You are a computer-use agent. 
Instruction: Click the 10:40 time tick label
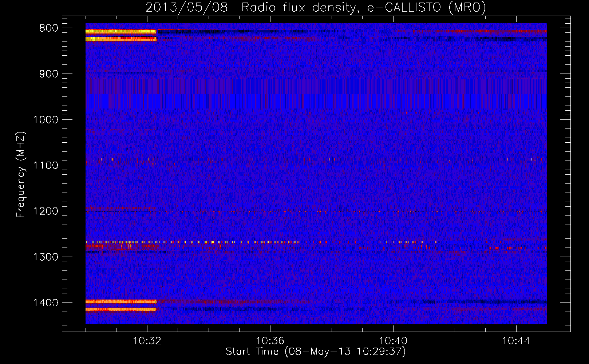point(393,341)
